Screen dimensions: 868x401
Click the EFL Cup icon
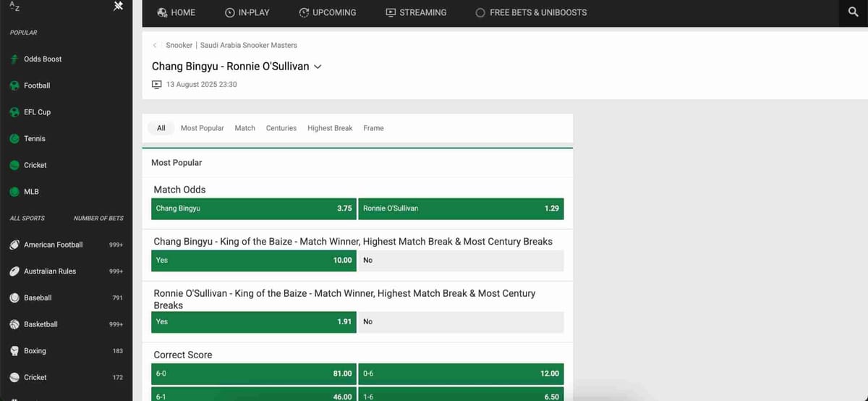[14, 112]
